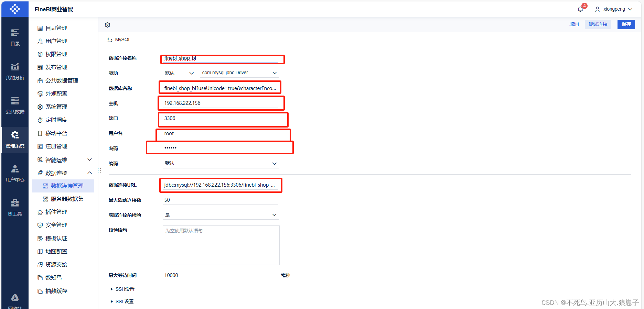Image resolution: width=644 pixels, height=309 pixels.
Task: Open the 获取连接前检验 dropdown
Action: point(221,215)
